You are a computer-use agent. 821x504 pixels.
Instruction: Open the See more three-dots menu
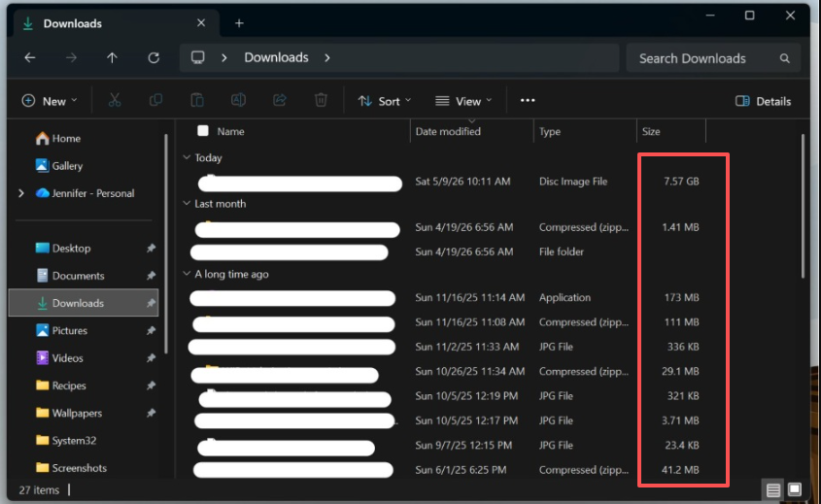528,100
